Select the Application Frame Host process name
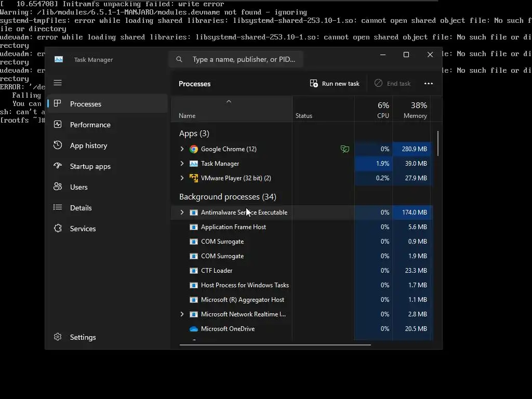Viewport: 532px width, 399px height. [233, 227]
